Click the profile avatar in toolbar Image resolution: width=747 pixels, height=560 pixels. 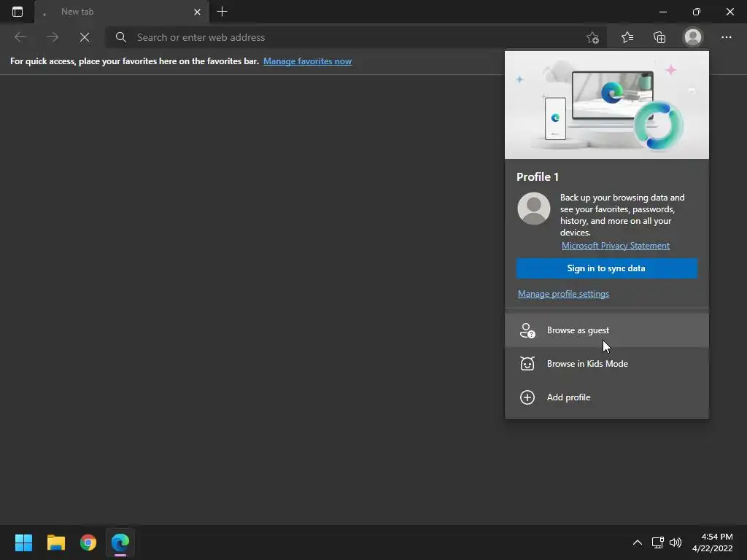coord(693,37)
